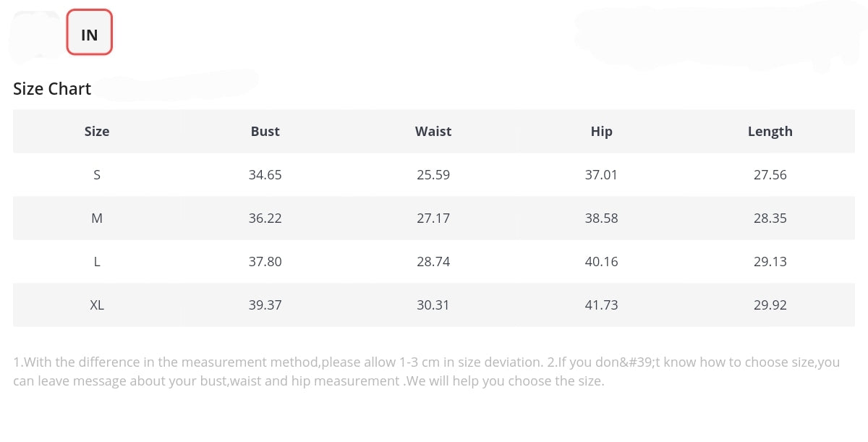
Task: Click the hip value 37.01
Action: 601,175
